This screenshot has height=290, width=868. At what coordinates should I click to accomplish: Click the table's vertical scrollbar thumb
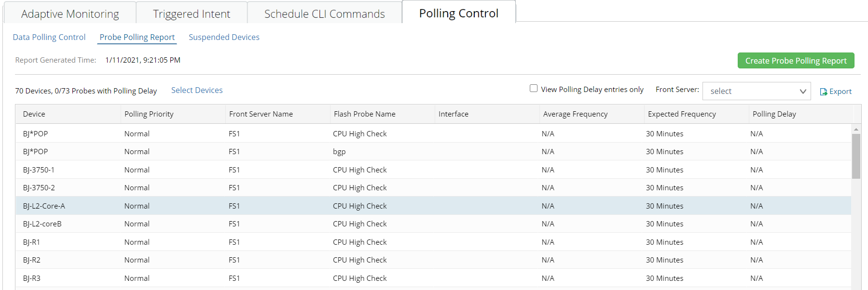(x=856, y=156)
